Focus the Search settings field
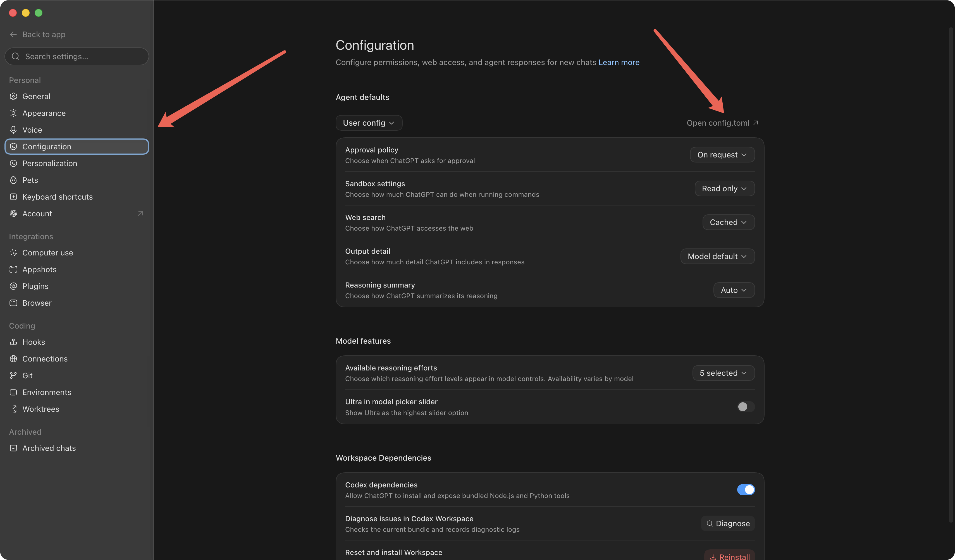 (77, 56)
